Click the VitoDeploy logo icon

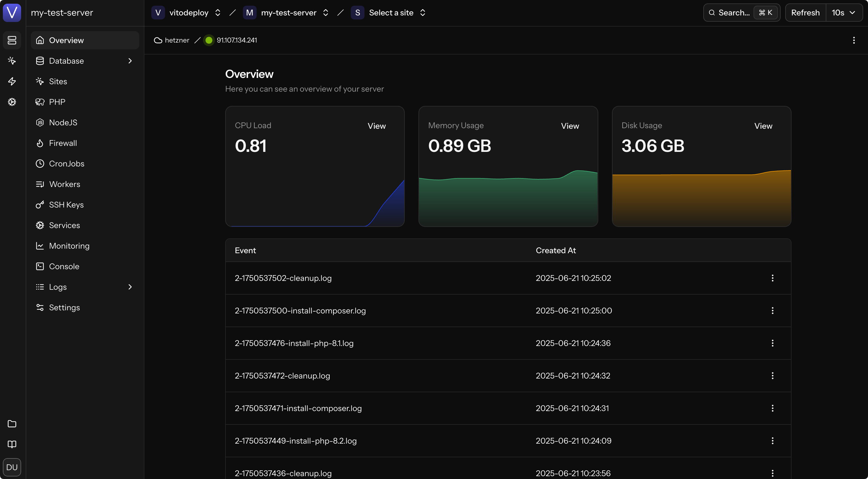[12, 13]
